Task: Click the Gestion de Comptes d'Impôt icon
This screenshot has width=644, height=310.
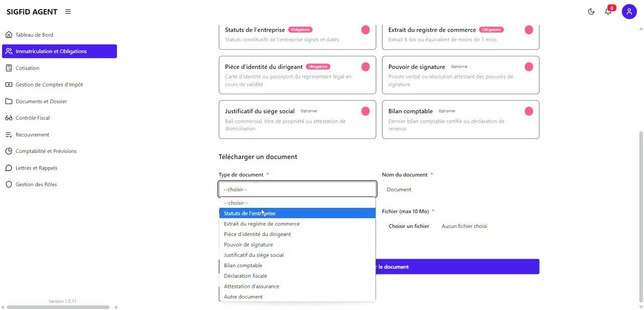Action: (x=8, y=84)
